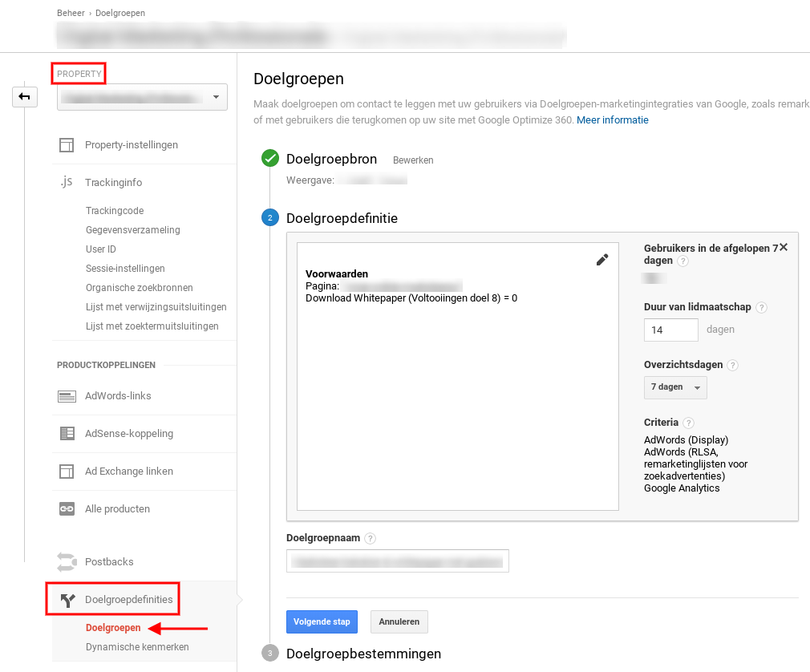Open Trackingcode
810x672 pixels.
[115, 211]
